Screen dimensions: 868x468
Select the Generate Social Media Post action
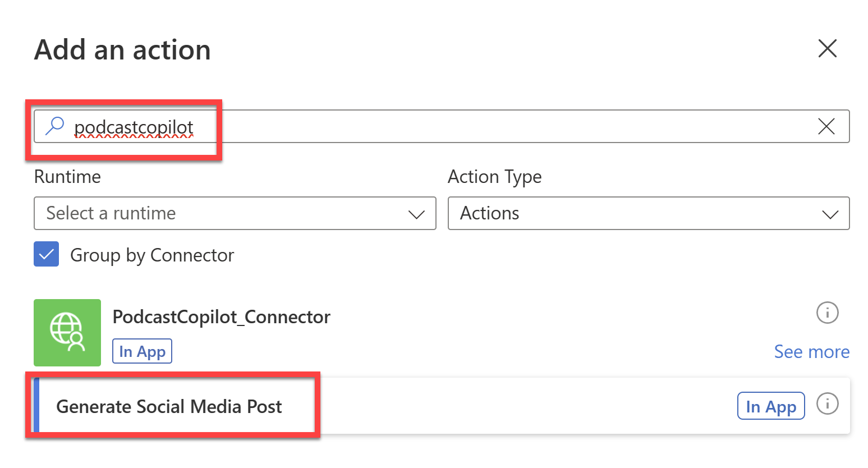tap(169, 406)
